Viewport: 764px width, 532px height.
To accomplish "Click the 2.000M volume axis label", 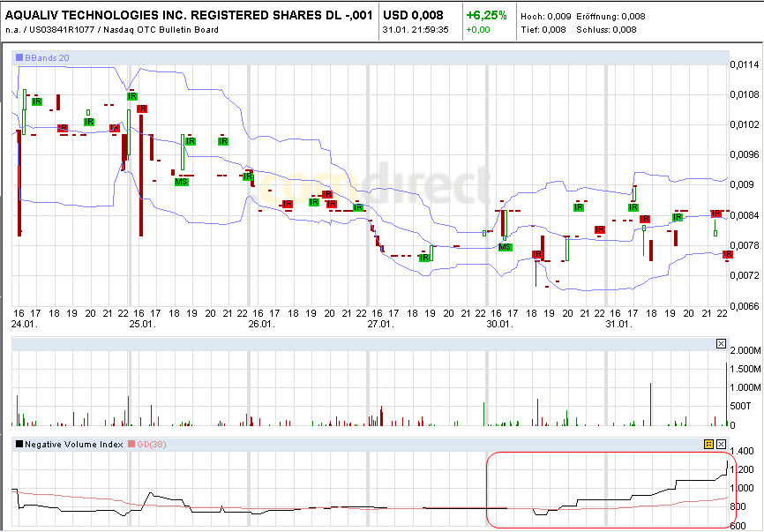I will coord(745,350).
